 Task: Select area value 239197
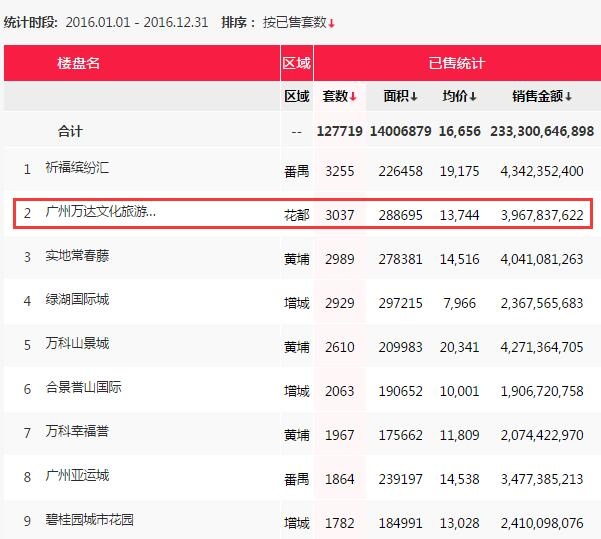(x=400, y=479)
